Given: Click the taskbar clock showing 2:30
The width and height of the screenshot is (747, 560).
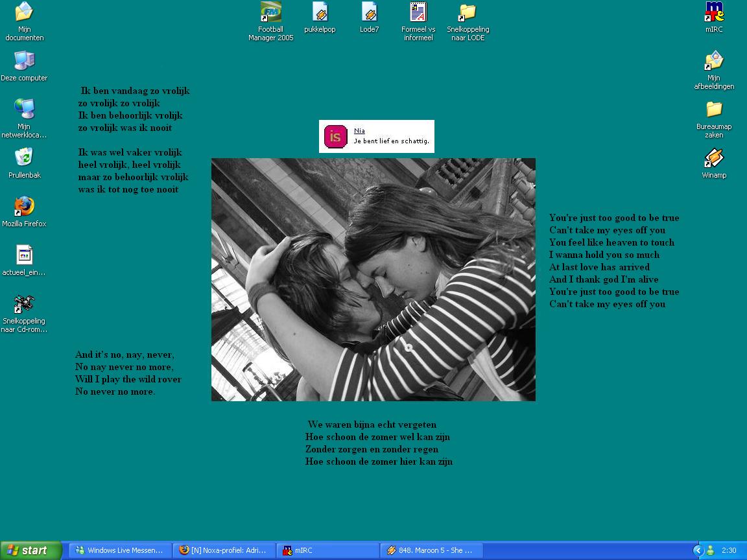Looking at the screenshot, I should tap(729, 550).
